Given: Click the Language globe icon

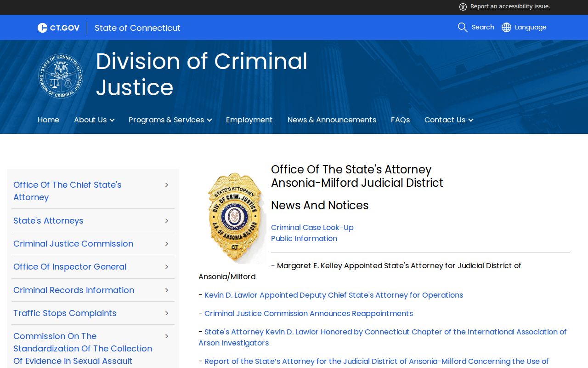Looking at the screenshot, I should point(506,27).
